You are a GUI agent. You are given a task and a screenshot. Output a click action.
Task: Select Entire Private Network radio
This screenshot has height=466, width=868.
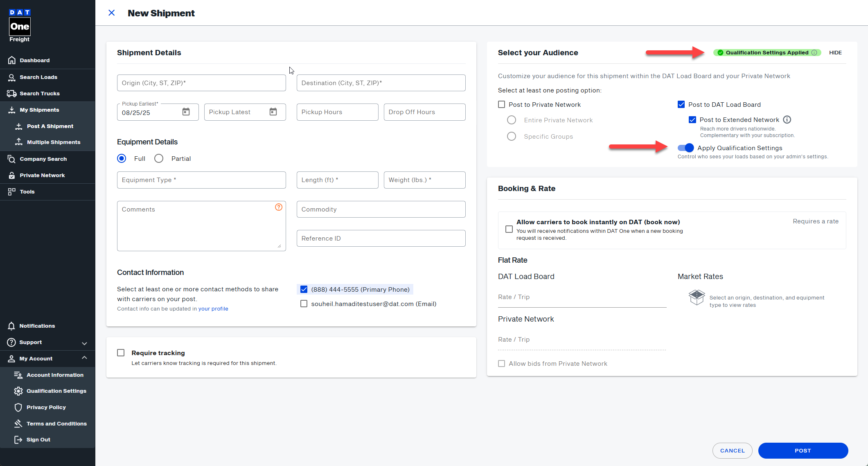coord(512,120)
